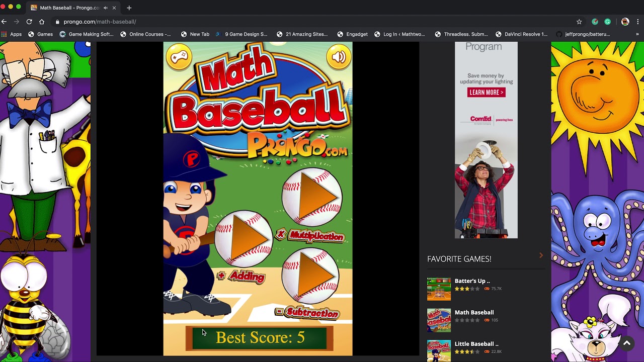Open the Apps bookmark
The width and height of the screenshot is (644, 362).
(11, 34)
